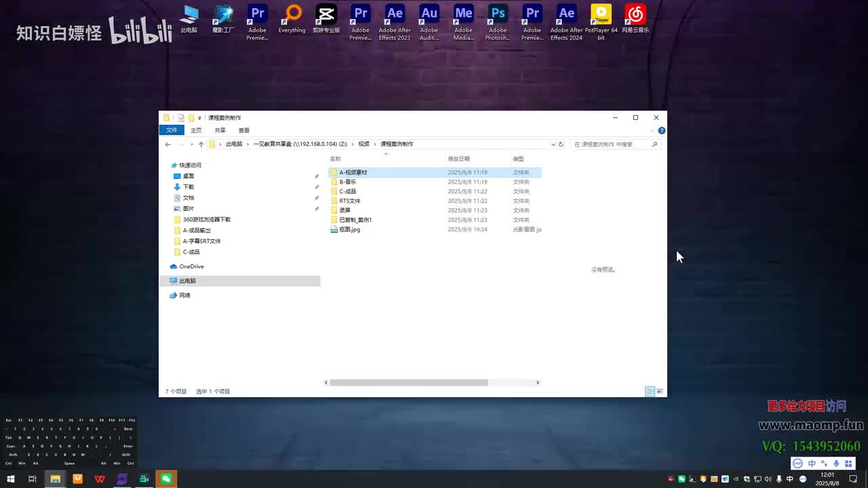Select 快速访问 in the navigation pane
The height and width of the screenshot is (488, 868).
pos(190,165)
